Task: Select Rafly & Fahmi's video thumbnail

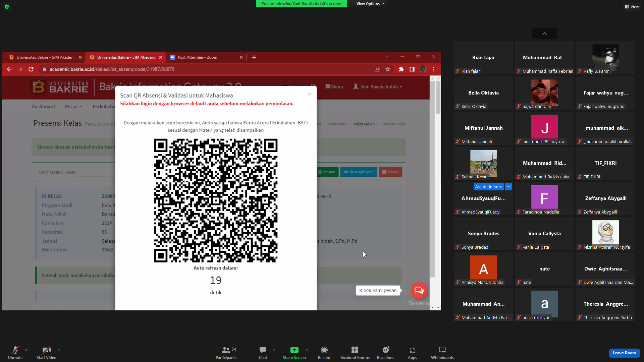Action: click(605, 58)
